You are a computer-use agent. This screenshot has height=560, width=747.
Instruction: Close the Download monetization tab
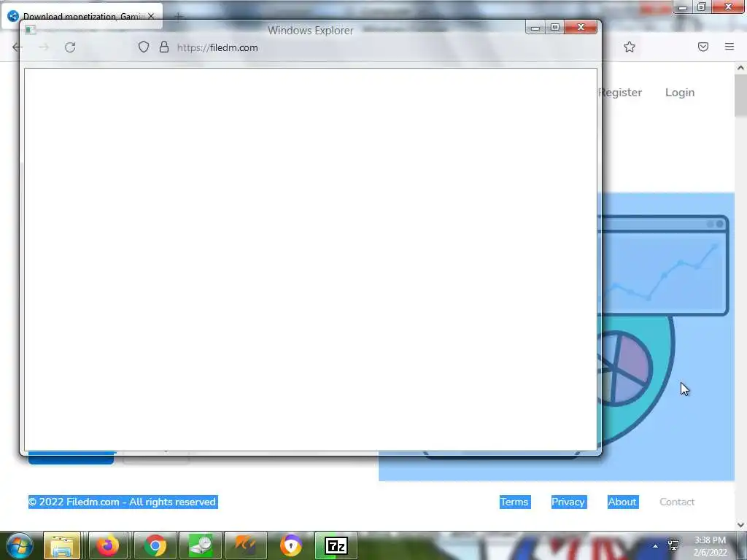point(151,16)
